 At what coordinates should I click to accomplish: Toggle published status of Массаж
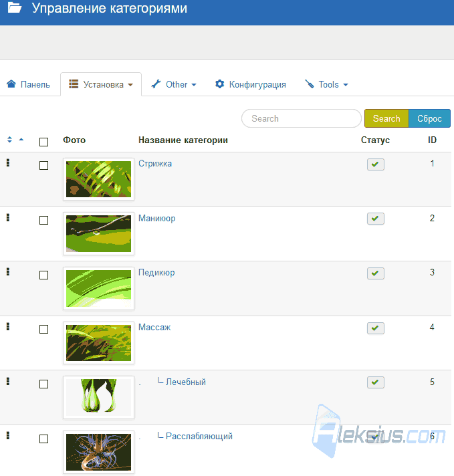pos(375,328)
